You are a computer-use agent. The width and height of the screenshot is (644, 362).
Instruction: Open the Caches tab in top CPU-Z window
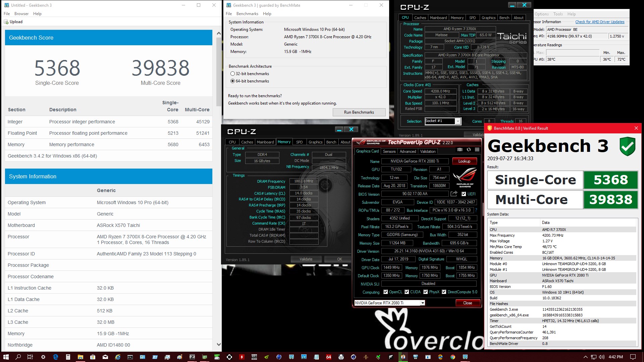point(420,18)
